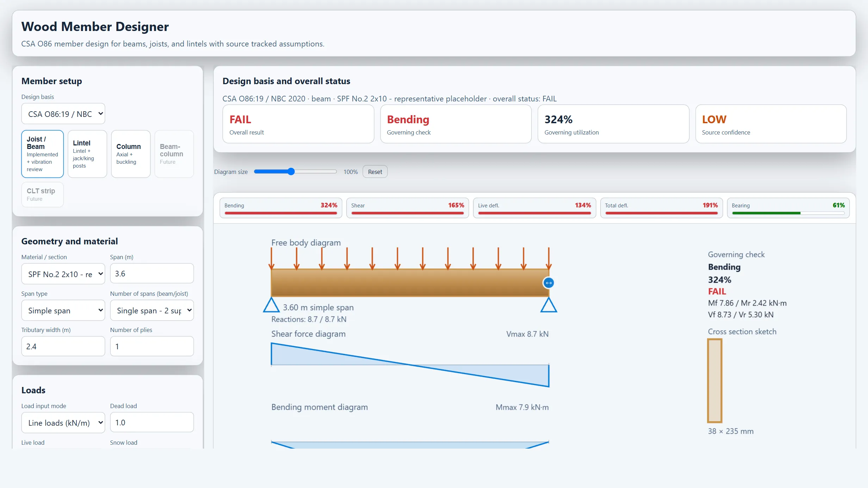Click the Beam-column future option
This screenshot has height=488, width=868.
point(174,154)
